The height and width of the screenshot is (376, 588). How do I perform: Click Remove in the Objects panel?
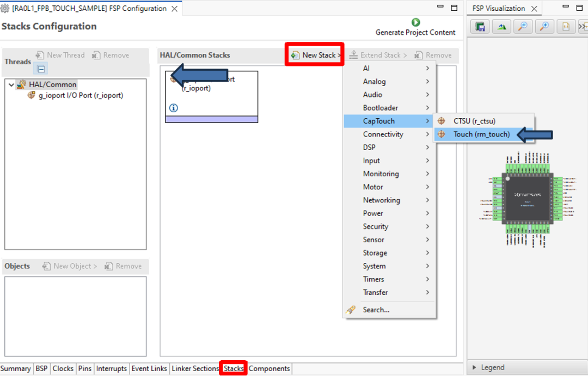coord(124,266)
